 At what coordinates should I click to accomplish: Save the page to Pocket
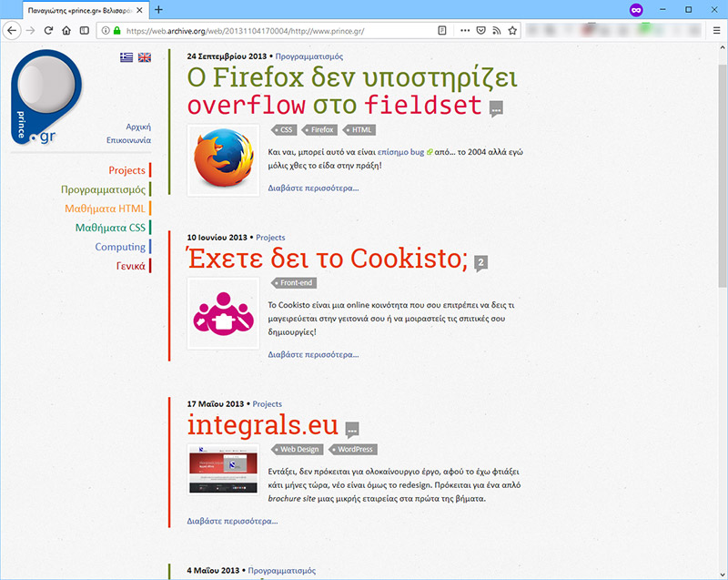pyautogui.click(x=480, y=30)
